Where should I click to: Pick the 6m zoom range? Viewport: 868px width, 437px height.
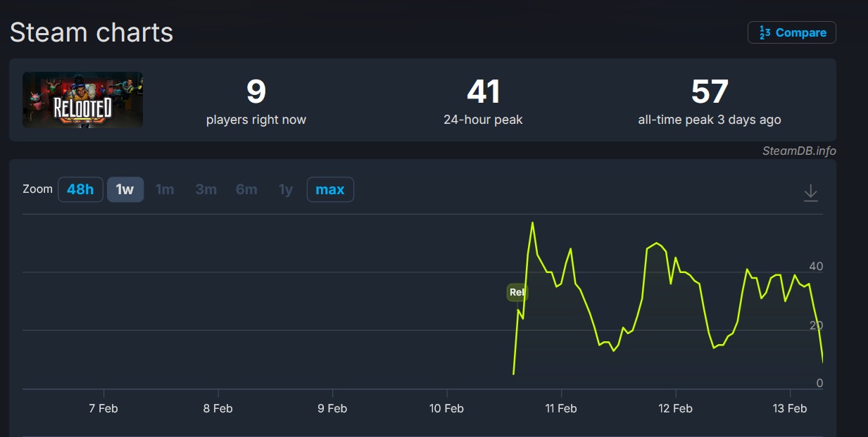pos(246,189)
